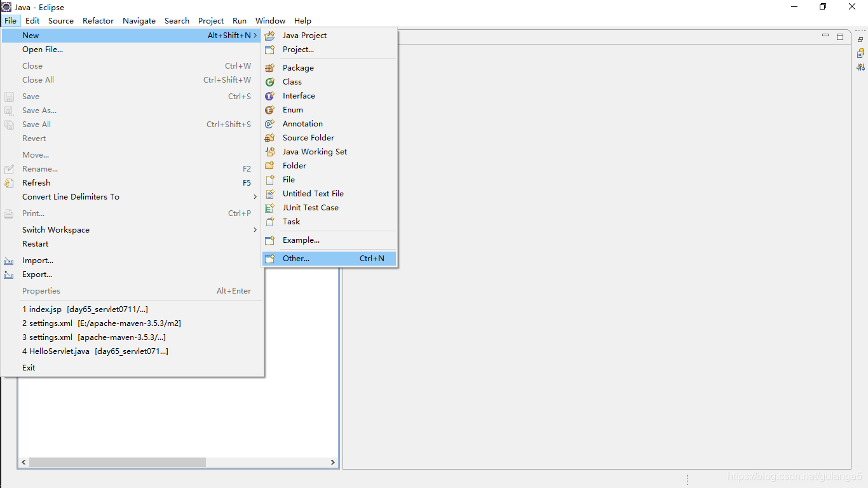
Task: Open recent settings.xml from E:/apache-maven-3.5.3/m2
Action: [132, 323]
